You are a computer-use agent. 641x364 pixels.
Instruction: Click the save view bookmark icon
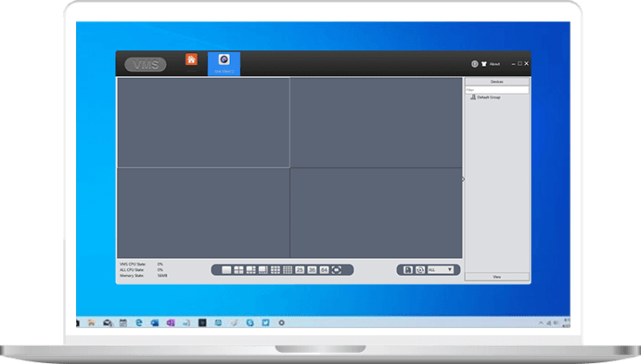coord(408,270)
